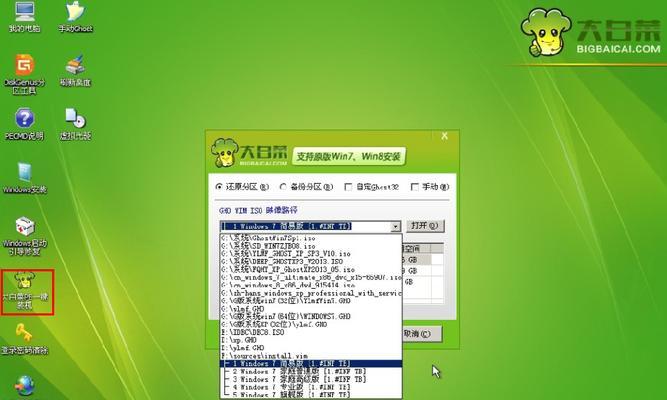
Task: Close the 大白菜 installer dialog
Action: (445, 136)
